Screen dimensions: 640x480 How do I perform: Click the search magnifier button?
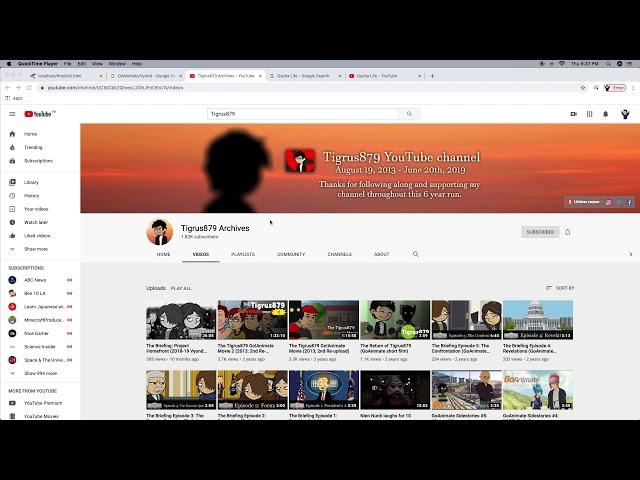[409, 114]
